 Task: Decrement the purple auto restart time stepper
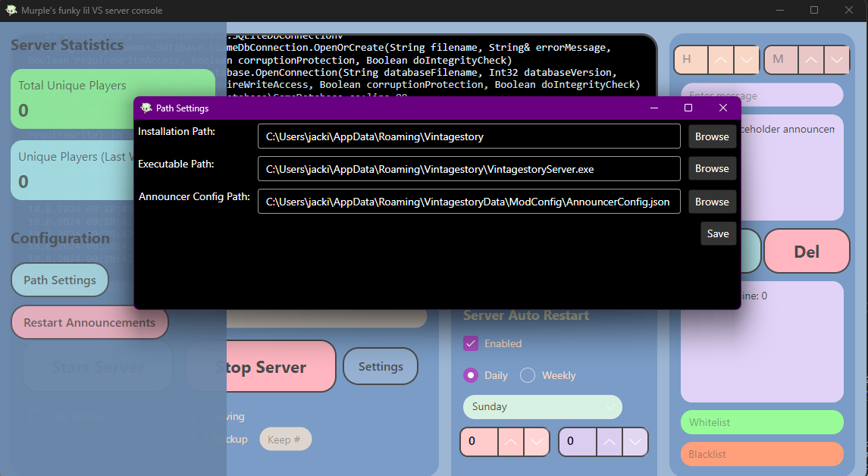coord(635,441)
